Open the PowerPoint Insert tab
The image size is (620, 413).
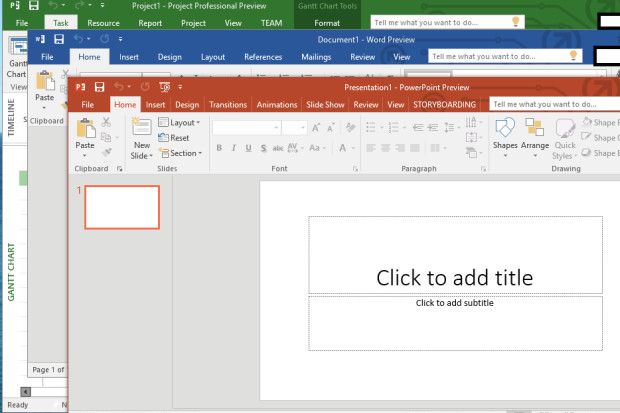(x=155, y=105)
